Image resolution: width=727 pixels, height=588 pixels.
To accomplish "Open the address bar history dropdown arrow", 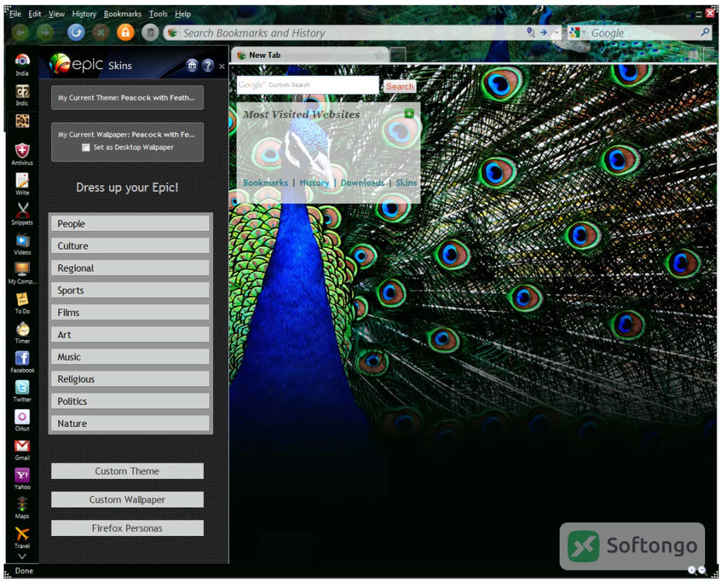I will tap(557, 33).
